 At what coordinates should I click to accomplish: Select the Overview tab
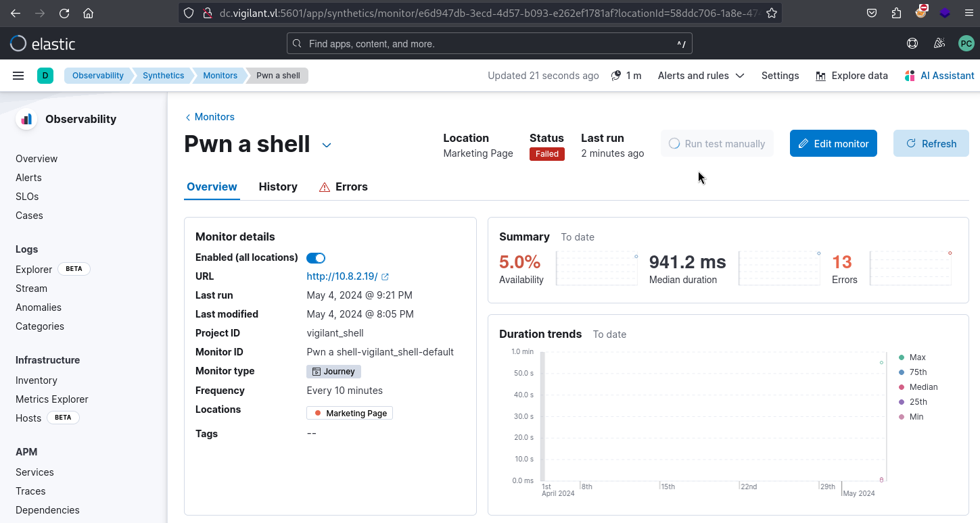click(212, 186)
